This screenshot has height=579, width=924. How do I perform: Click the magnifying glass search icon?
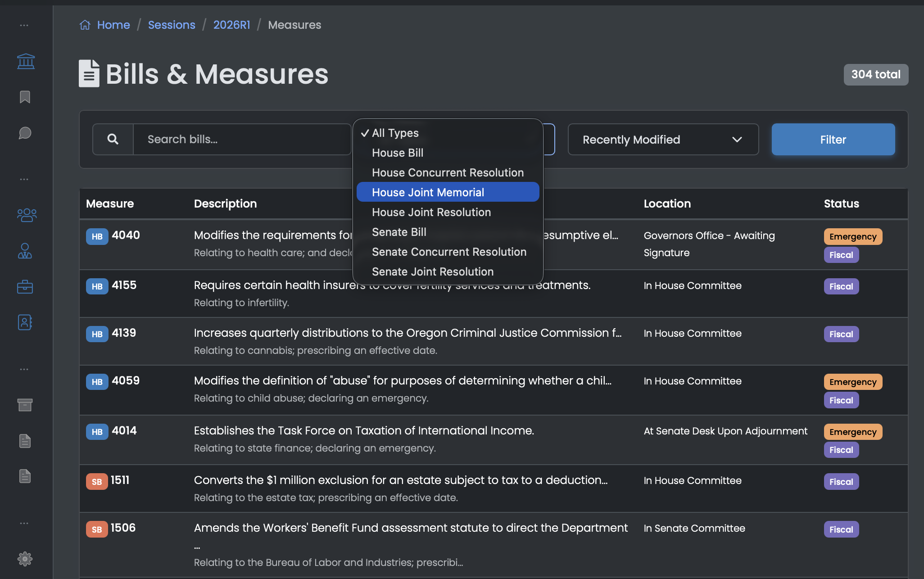click(x=113, y=139)
